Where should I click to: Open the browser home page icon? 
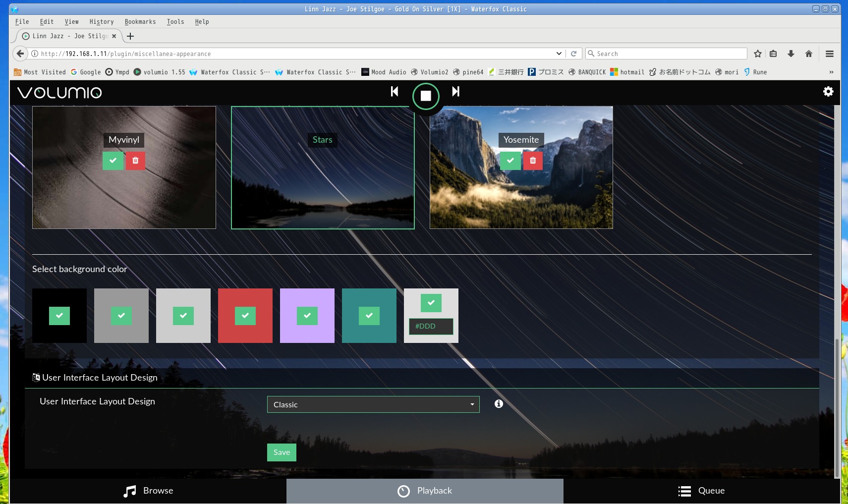point(809,54)
